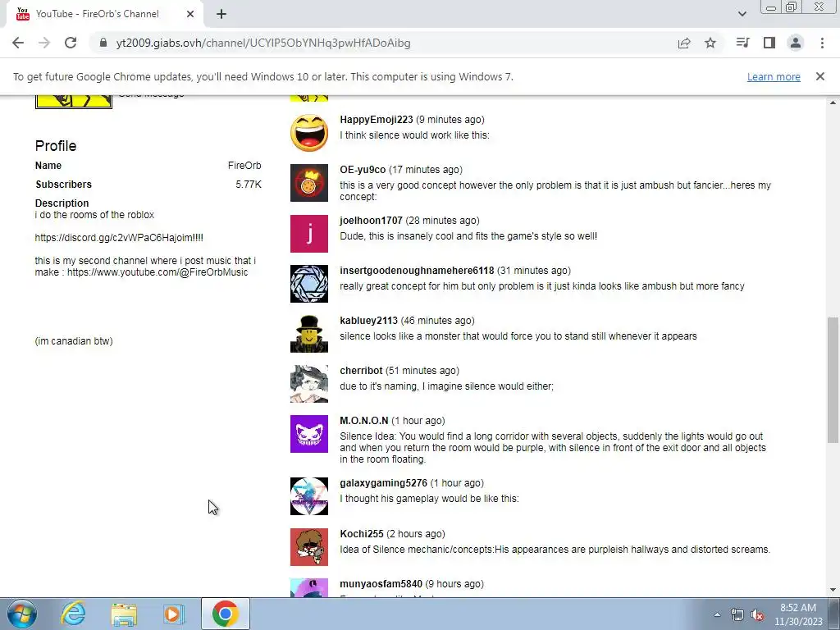The height and width of the screenshot is (630, 840).
Task: Click insertgoodenoughnamehere6118's avatar
Action: pos(309,284)
